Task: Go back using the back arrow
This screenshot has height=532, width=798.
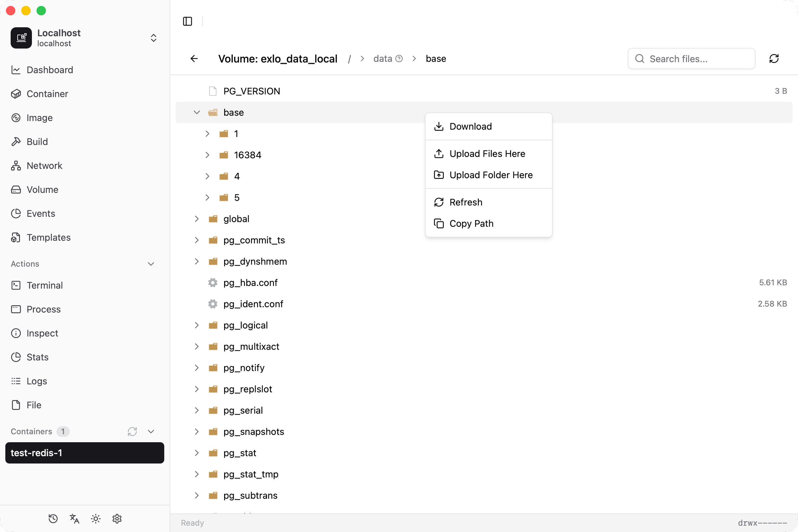Action: tap(194, 59)
